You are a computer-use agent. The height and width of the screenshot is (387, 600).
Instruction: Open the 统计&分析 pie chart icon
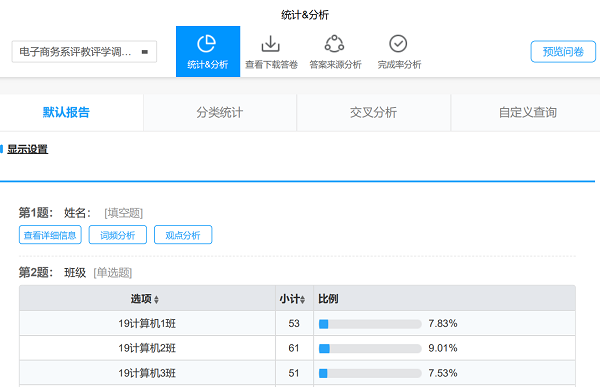point(207,44)
